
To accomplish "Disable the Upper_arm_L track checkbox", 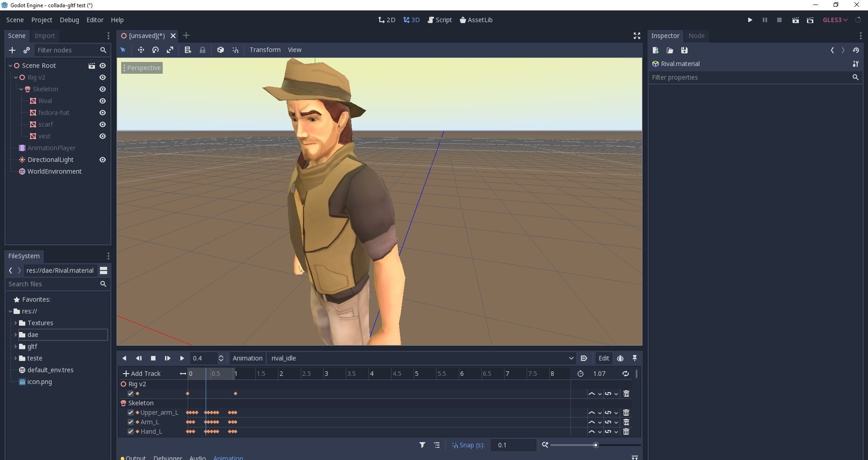I will [x=131, y=413].
